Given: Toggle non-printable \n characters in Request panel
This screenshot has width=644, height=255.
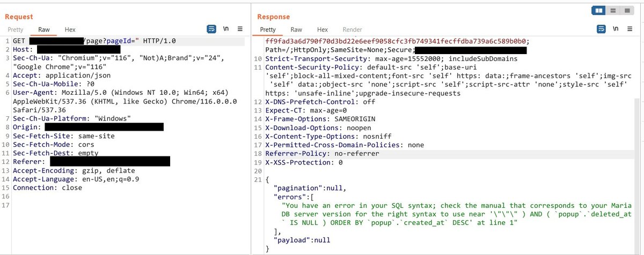Looking at the screenshot, I should [x=227, y=29].
